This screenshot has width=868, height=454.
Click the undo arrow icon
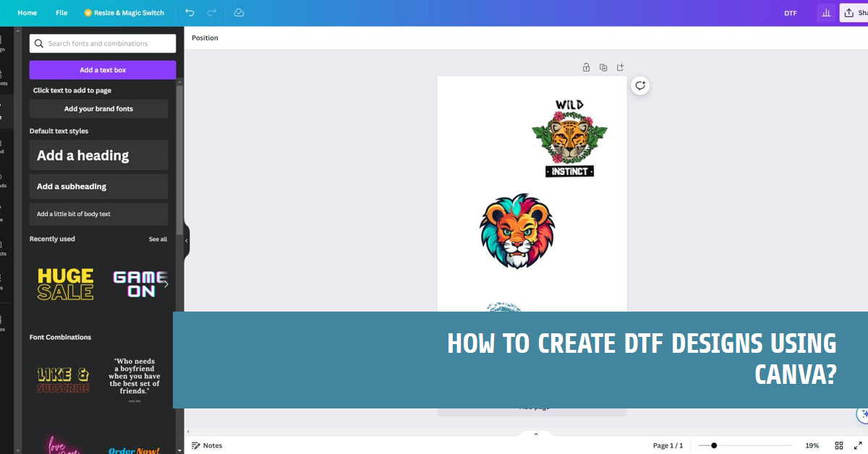point(190,12)
